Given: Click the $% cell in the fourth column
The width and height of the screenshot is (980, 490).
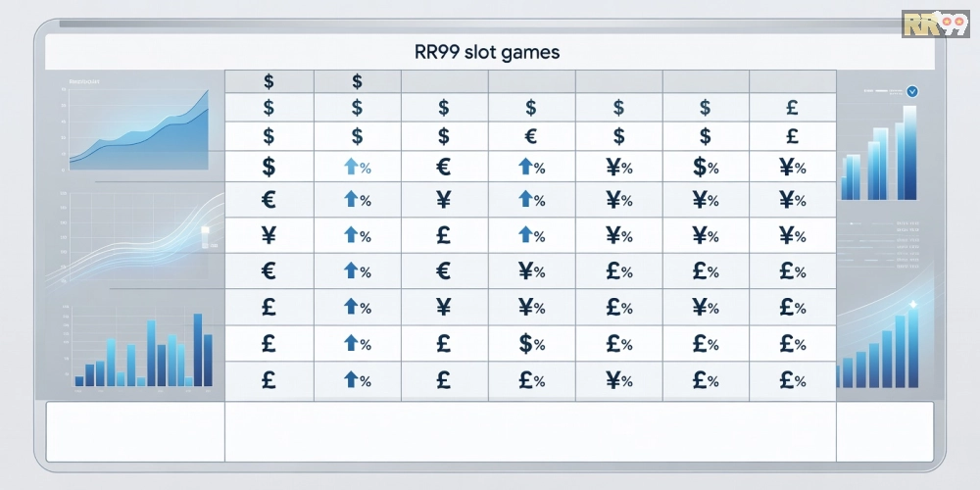Looking at the screenshot, I should pyautogui.click(x=532, y=344).
